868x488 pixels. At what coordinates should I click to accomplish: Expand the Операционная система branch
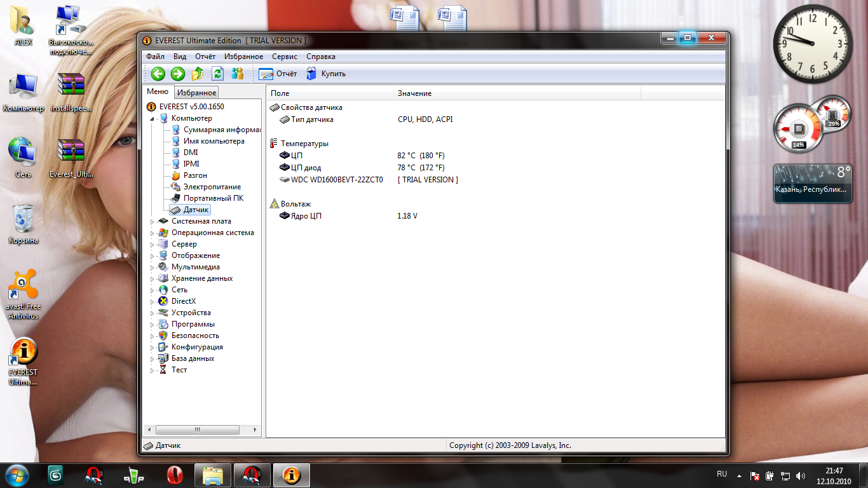click(152, 233)
